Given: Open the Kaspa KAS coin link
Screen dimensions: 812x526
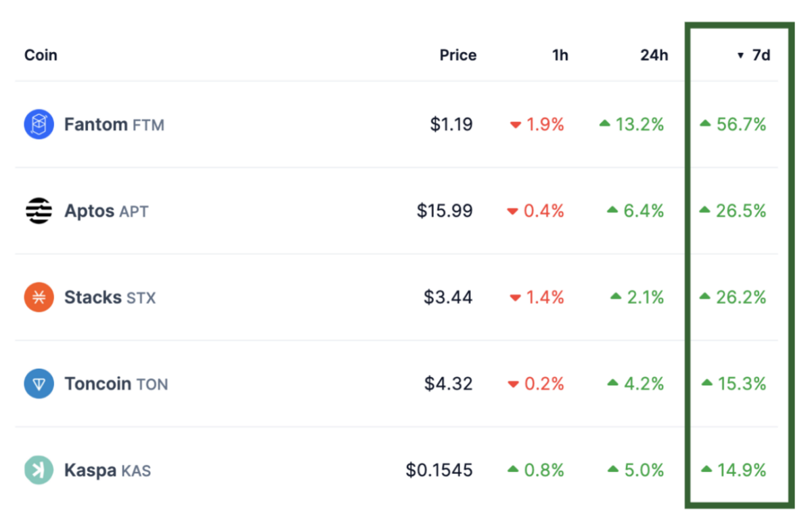Looking at the screenshot, I should coord(107,470).
